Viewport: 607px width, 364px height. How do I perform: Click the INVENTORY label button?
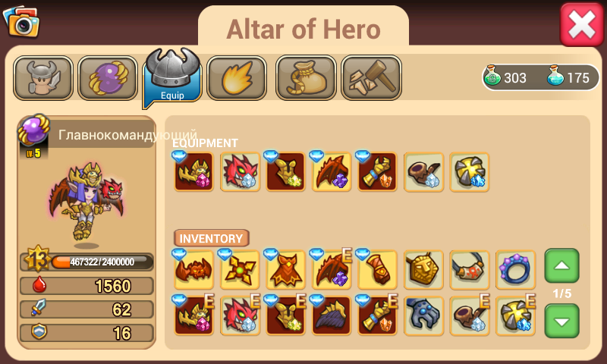212,238
